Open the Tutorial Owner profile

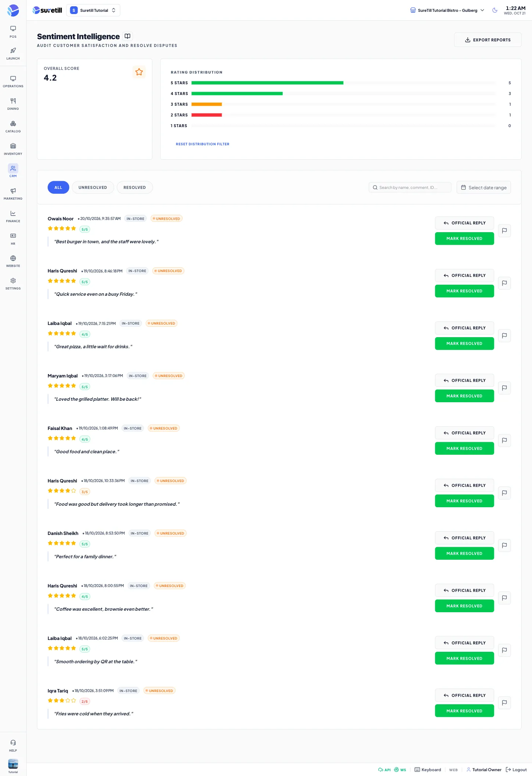(x=484, y=770)
